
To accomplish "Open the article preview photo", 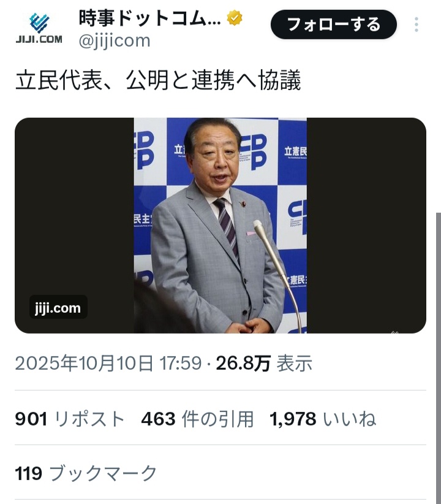I will click(221, 225).
